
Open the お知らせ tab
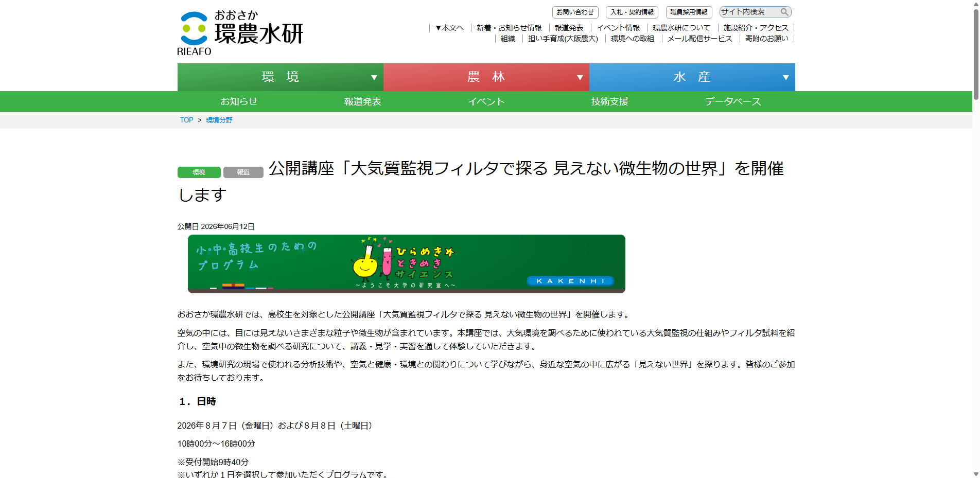[239, 102]
